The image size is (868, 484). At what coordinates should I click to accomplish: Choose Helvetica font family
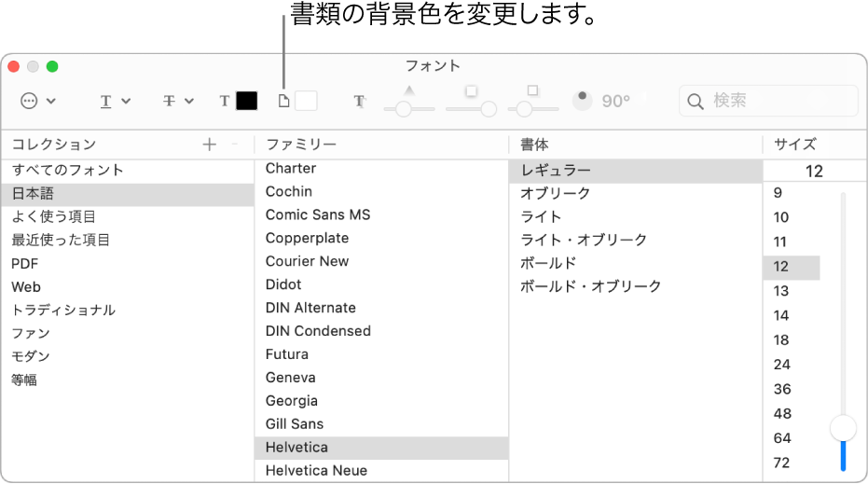(381, 448)
